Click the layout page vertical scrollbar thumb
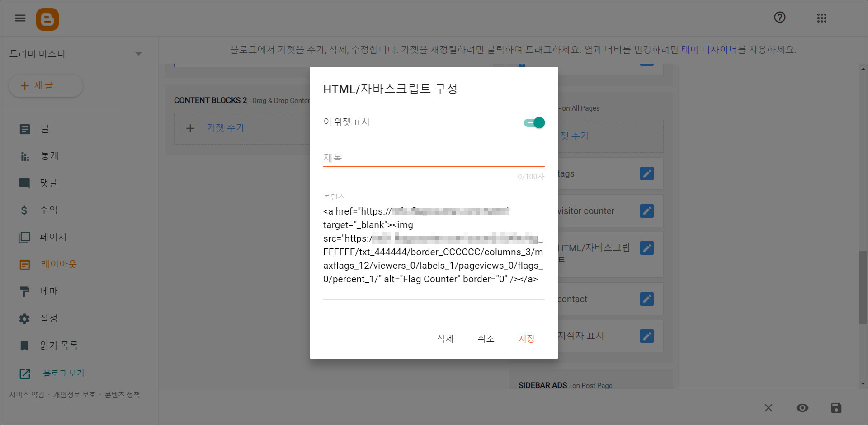The height and width of the screenshot is (425, 868). coord(863,287)
